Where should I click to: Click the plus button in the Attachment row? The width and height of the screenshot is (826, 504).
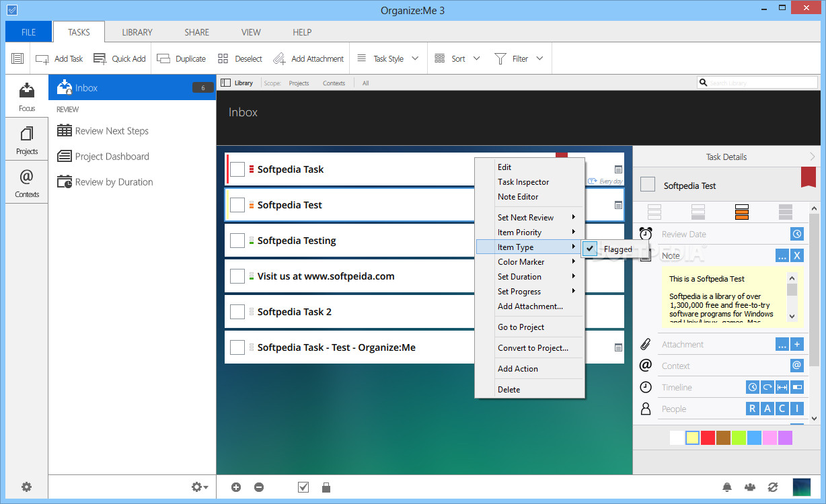point(797,344)
